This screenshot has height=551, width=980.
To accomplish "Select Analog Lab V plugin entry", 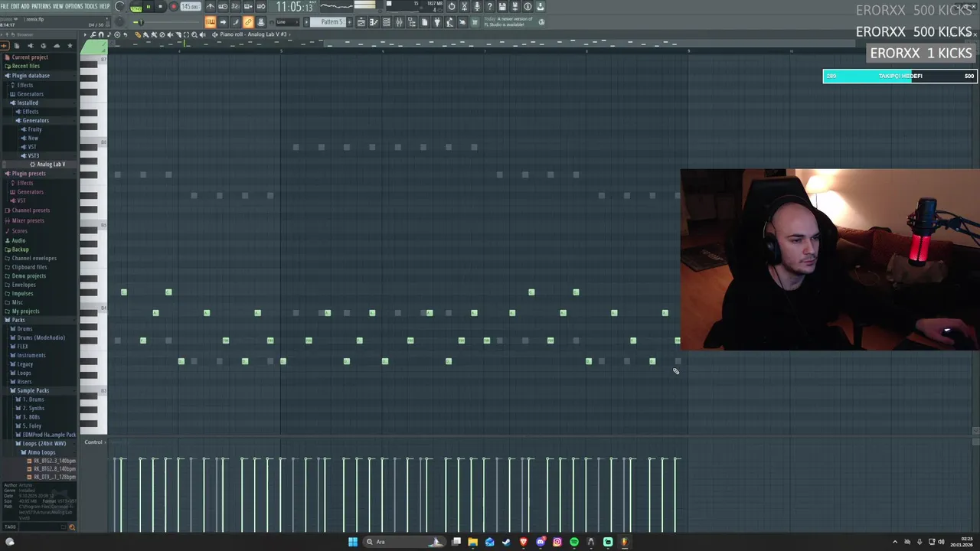I will [51, 165].
